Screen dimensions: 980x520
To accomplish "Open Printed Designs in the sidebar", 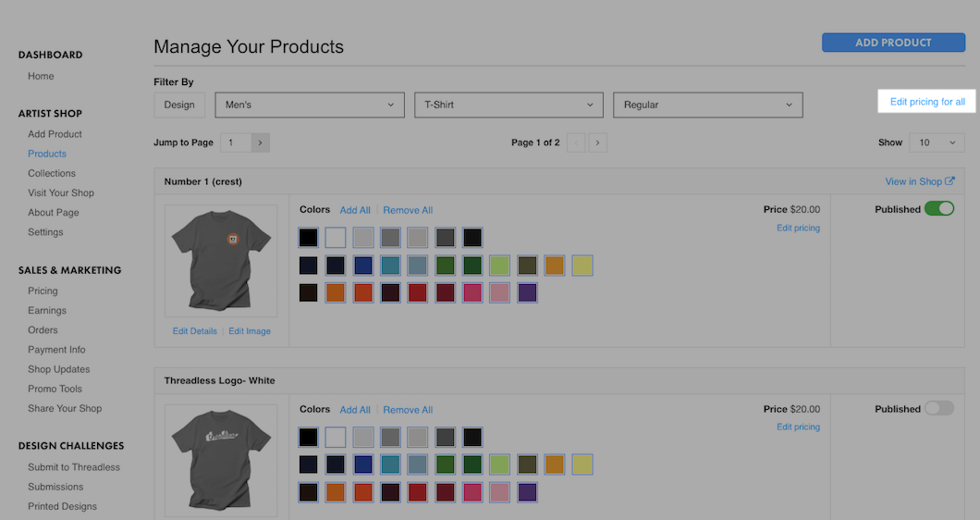I will [x=62, y=506].
